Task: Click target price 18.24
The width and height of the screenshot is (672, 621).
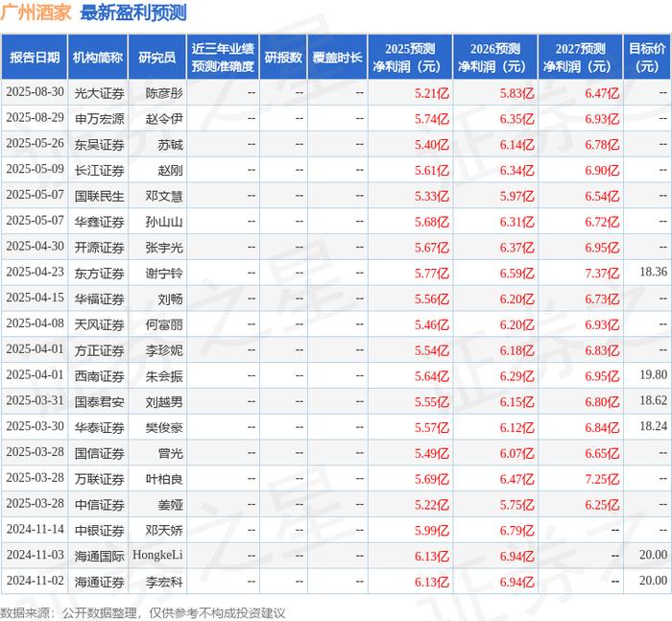Action: tap(653, 426)
